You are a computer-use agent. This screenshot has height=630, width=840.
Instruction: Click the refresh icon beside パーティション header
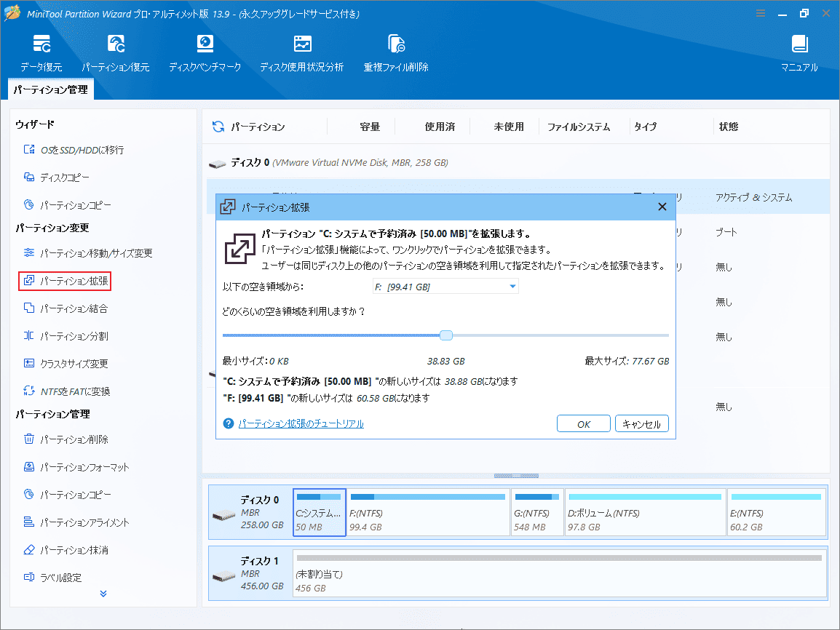pos(218,127)
